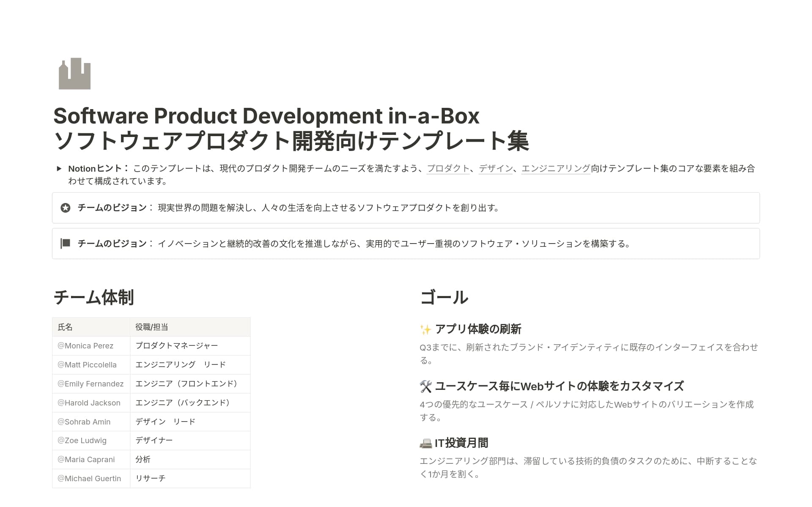Click the building page icon
The image size is (812, 507).
tap(74, 74)
